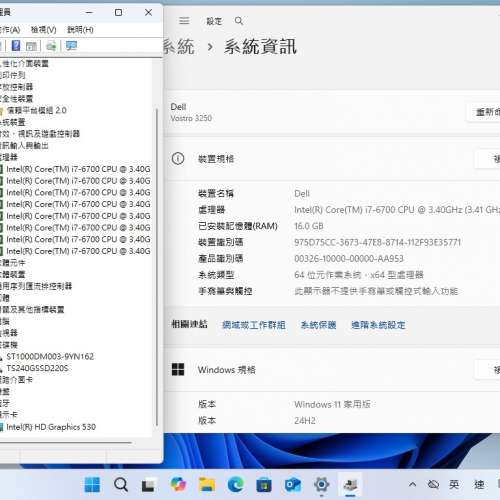The width and height of the screenshot is (500, 500).
Task: Click the Windows logo icon beside Windows 規格
Action: (x=178, y=369)
